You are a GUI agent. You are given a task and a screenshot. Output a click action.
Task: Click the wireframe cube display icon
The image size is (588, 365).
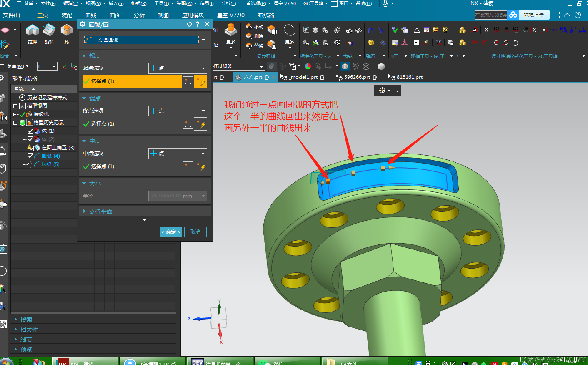[366, 66]
